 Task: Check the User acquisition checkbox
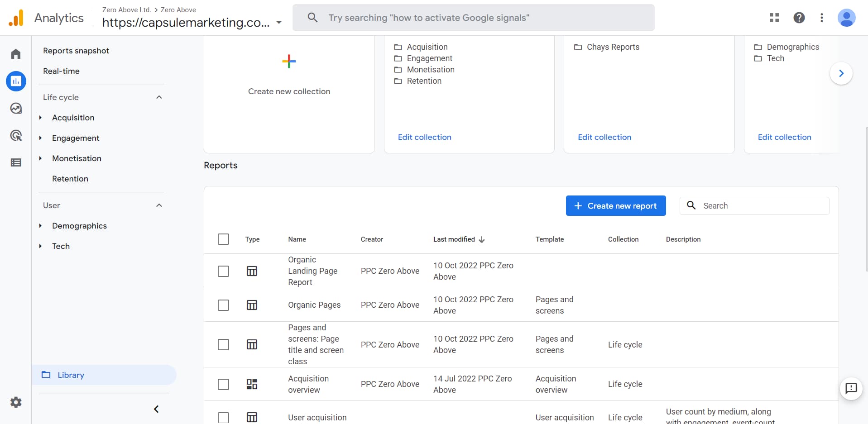223,417
